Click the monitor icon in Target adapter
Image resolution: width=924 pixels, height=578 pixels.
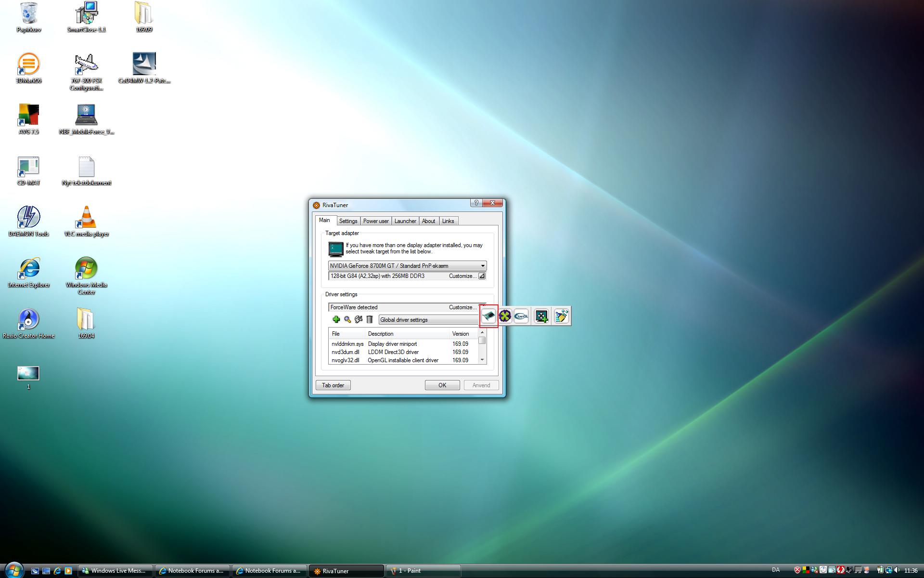[x=336, y=249]
